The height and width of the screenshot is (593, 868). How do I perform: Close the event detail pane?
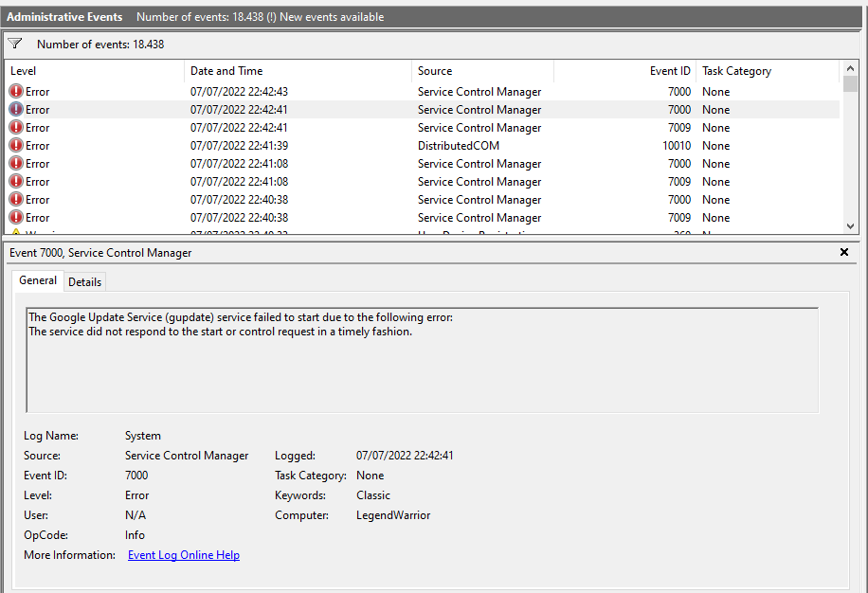coord(844,252)
